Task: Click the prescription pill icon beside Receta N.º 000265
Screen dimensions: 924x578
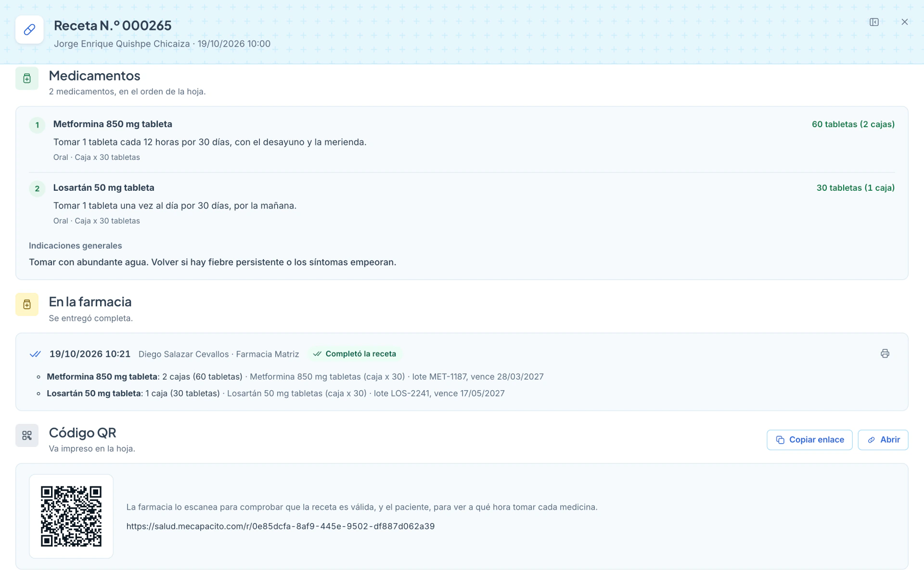Action: click(29, 29)
